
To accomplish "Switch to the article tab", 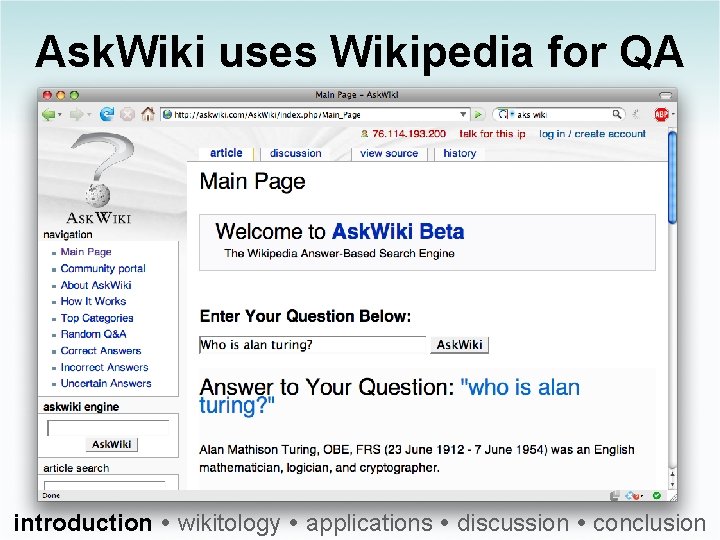I will [x=226, y=153].
